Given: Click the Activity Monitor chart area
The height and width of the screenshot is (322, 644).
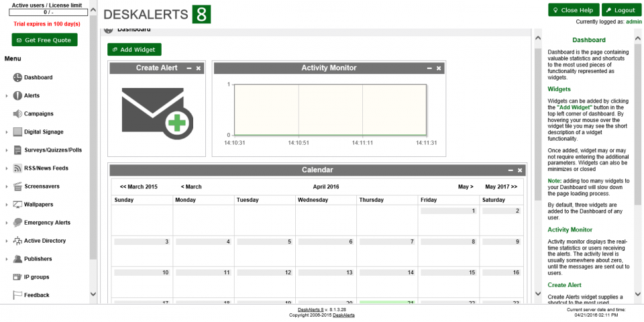Looking at the screenshot, I should click(x=330, y=109).
